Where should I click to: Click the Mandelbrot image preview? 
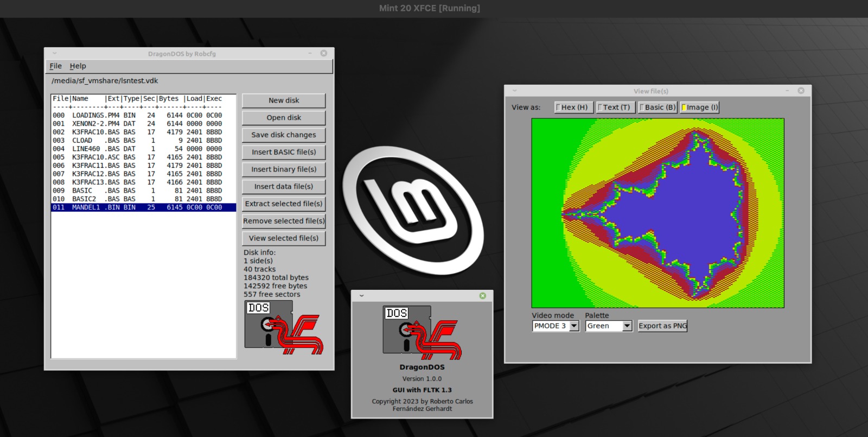point(658,213)
